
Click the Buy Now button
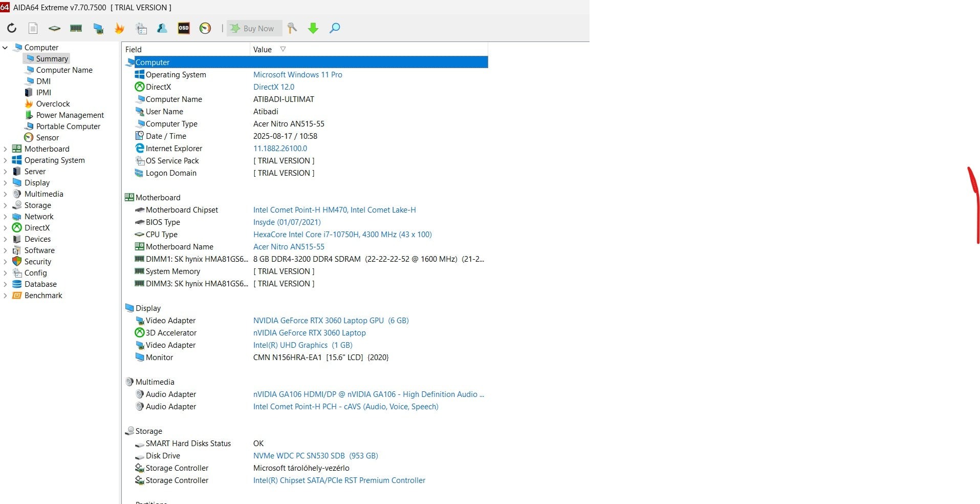click(x=254, y=29)
